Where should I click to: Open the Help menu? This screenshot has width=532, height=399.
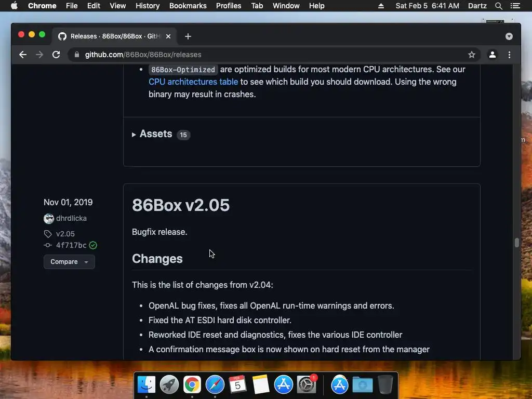pos(316,6)
